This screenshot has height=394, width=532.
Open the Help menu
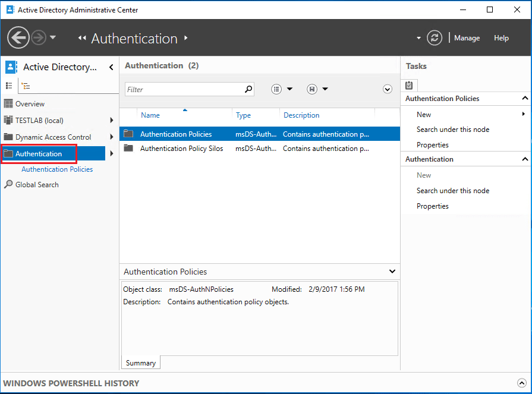click(x=501, y=38)
